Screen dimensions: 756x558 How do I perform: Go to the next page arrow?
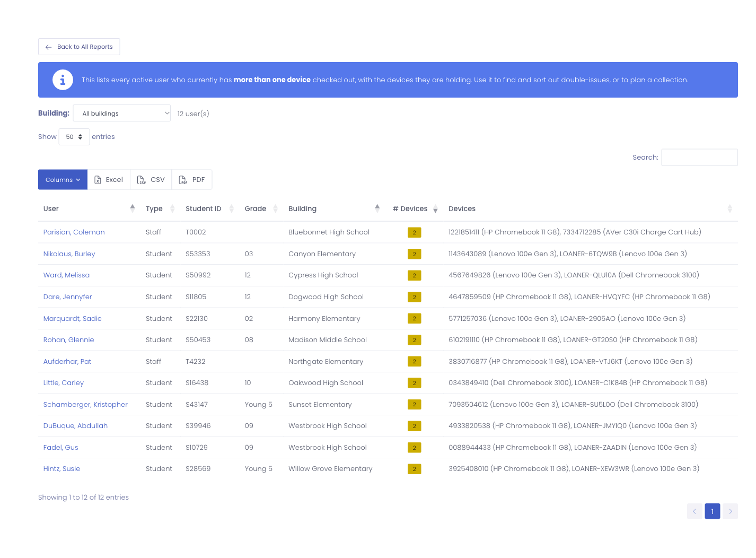(x=730, y=511)
